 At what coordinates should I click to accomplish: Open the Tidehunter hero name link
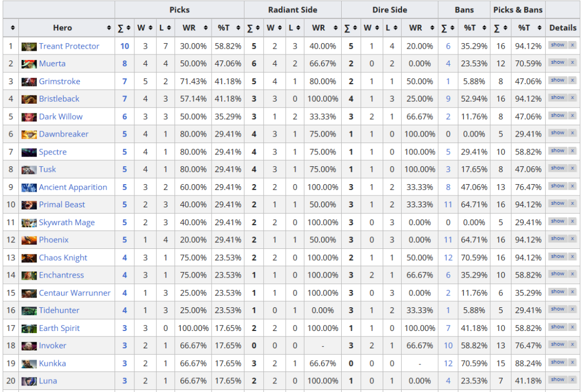click(x=59, y=310)
